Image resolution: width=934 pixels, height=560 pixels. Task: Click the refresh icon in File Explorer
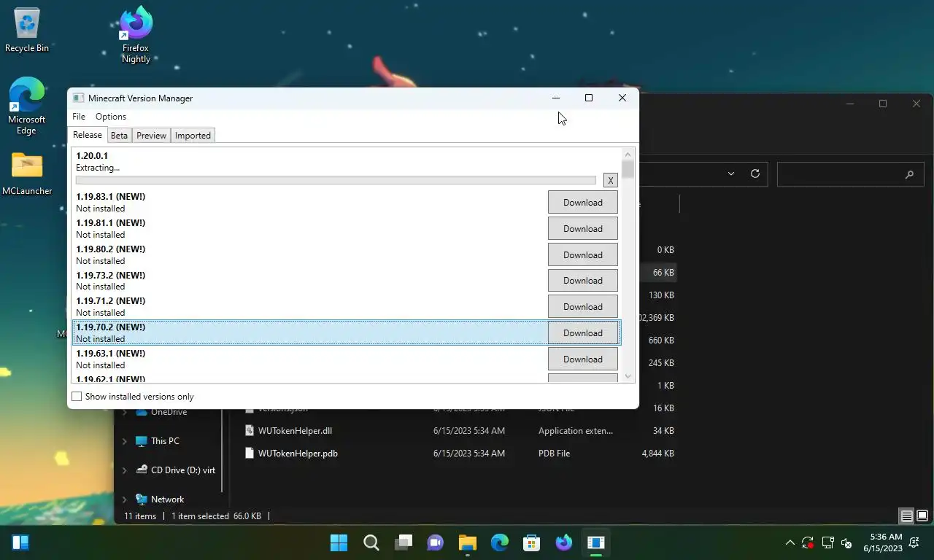pyautogui.click(x=755, y=174)
